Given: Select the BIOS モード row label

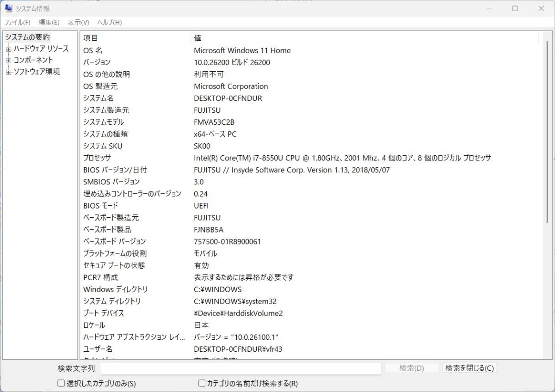Looking at the screenshot, I should point(100,206).
